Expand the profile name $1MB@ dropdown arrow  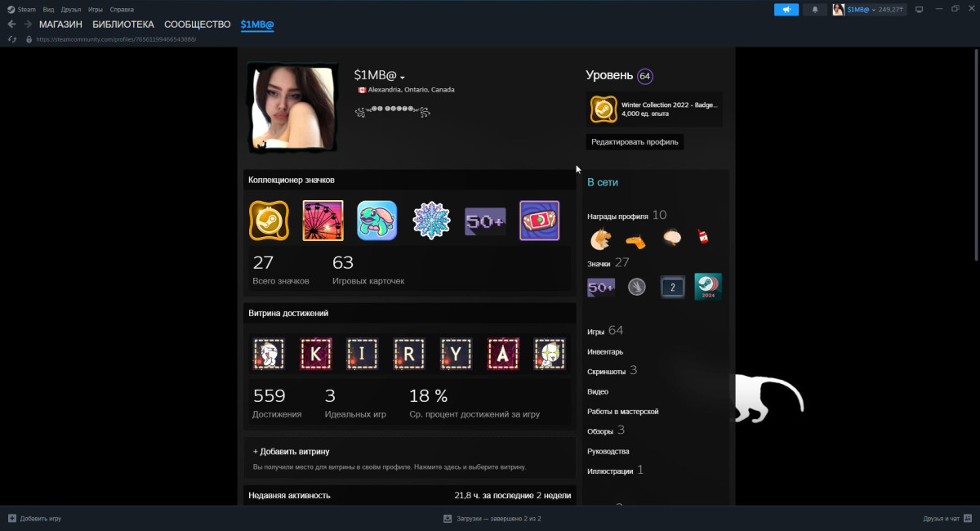click(403, 78)
